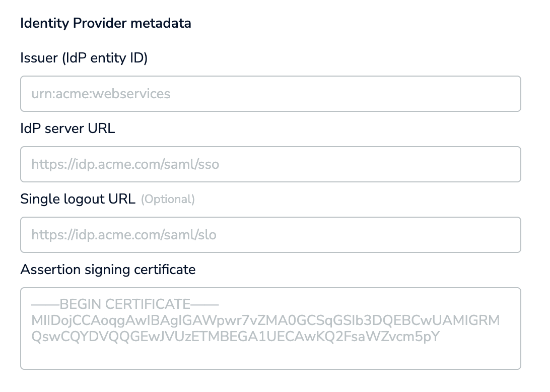
Task: Click the Issuer (IdP entity ID) input field
Action: click(x=270, y=94)
